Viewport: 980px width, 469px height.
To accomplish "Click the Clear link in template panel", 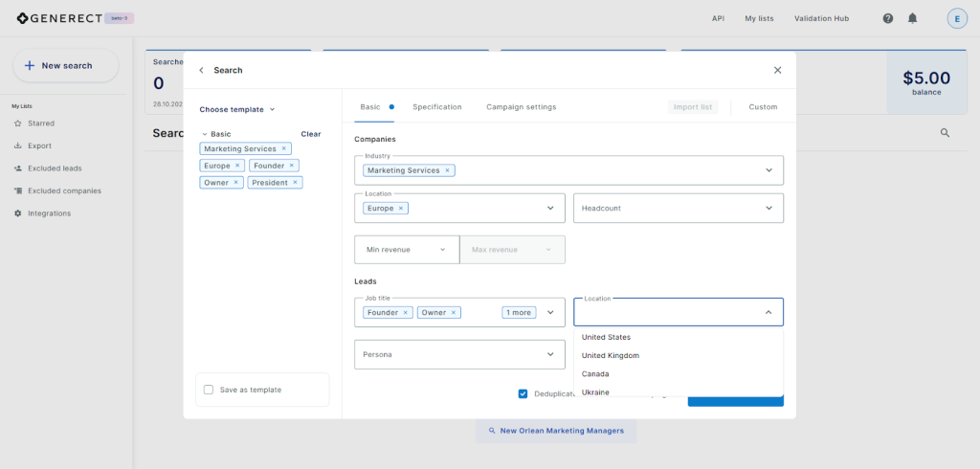I will [x=310, y=134].
